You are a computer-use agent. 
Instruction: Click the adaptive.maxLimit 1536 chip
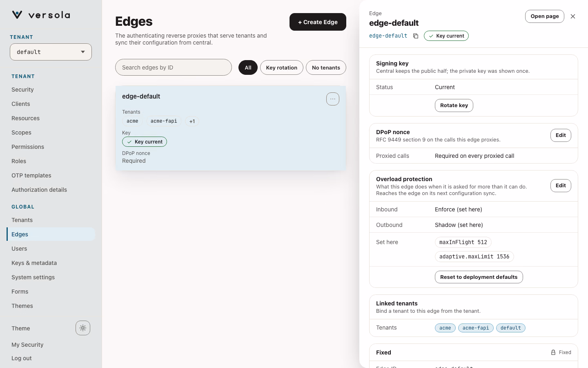click(474, 257)
